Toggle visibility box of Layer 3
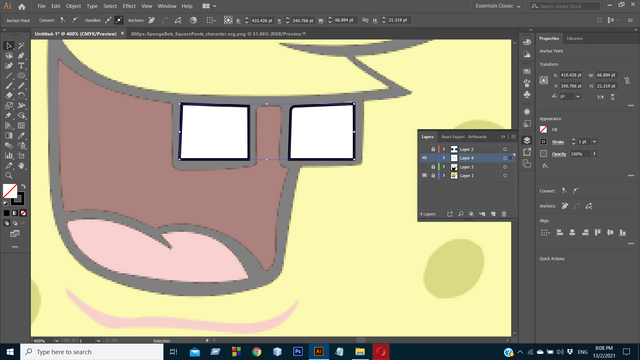Screen dimensions: 640x360 coord(424,167)
